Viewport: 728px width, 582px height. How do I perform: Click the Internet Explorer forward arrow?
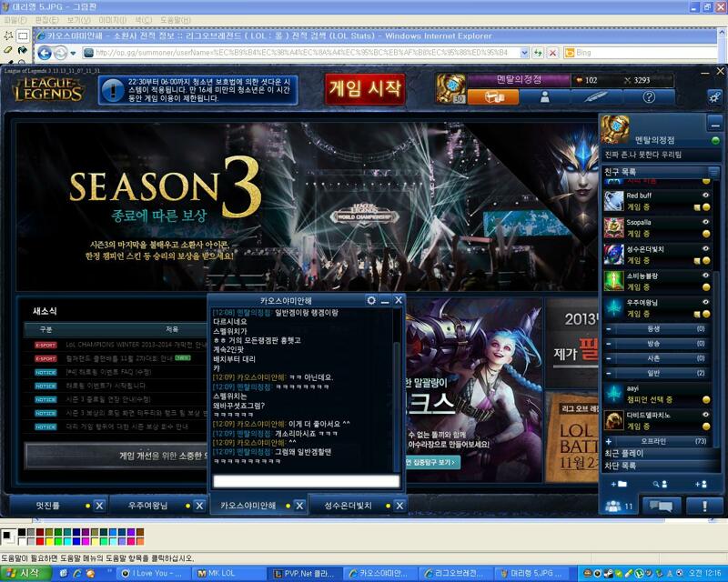pyautogui.click(x=60, y=54)
